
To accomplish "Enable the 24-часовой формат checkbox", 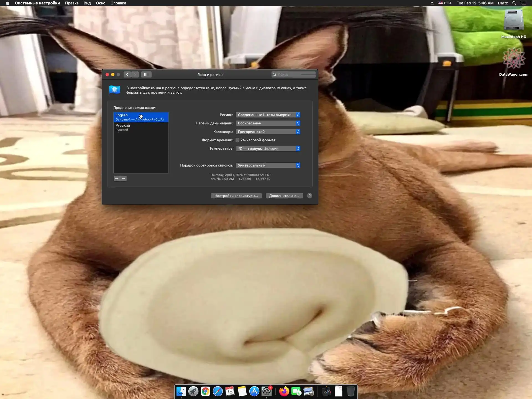I will (237, 140).
